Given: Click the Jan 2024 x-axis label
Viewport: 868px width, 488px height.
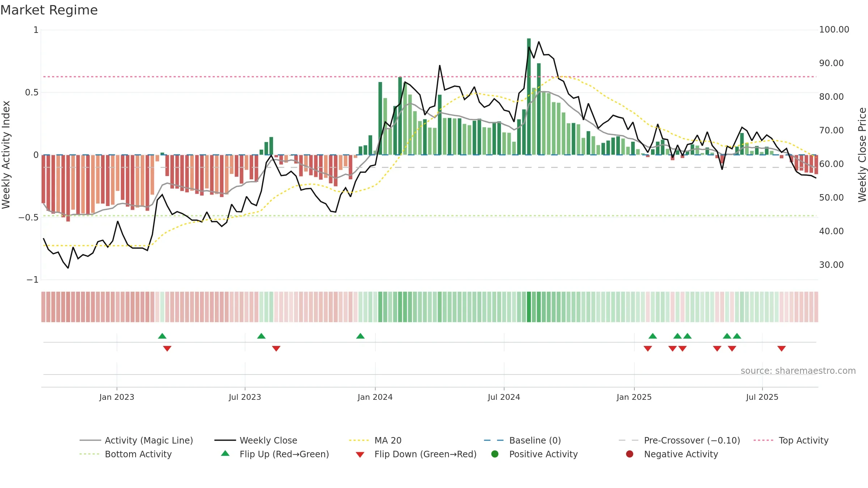Looking at the screenshot, I should 375,397.
